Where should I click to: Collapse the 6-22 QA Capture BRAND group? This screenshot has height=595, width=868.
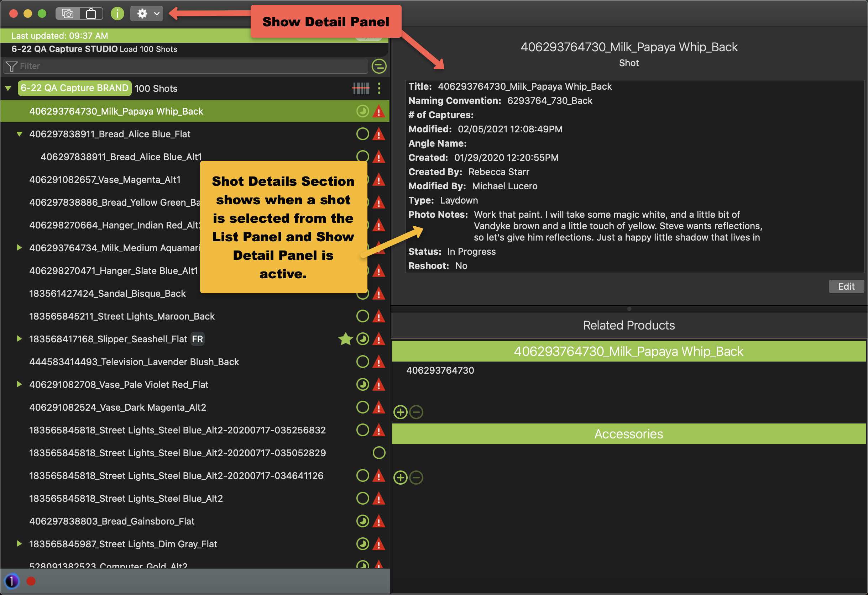(x=8, y=89)
